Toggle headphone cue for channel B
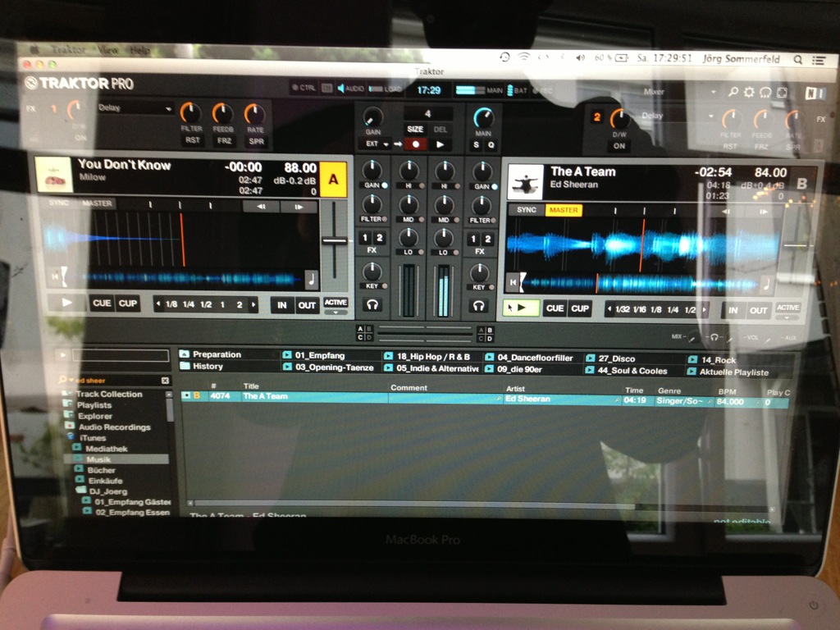 [478, 306]
